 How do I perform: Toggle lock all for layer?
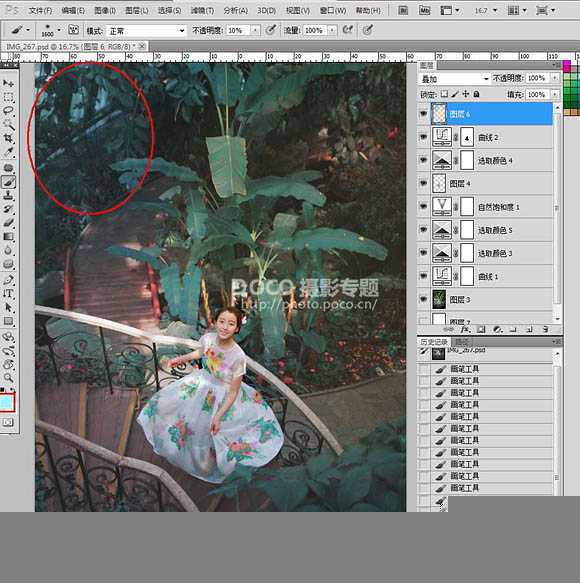pos(477,94)
